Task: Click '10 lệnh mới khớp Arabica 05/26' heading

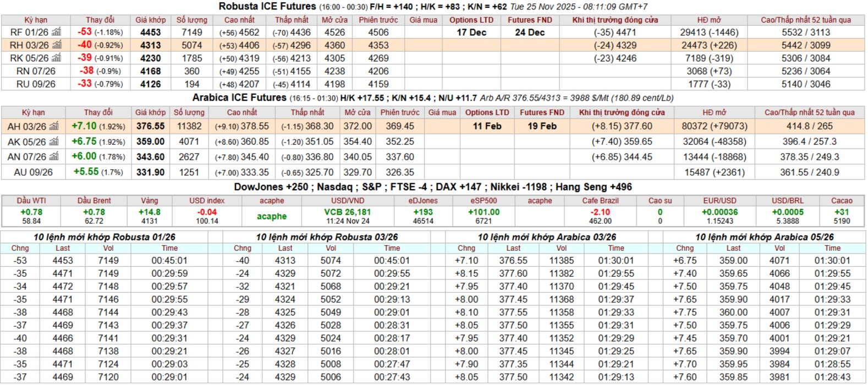Action: click(x=764, y=237)
